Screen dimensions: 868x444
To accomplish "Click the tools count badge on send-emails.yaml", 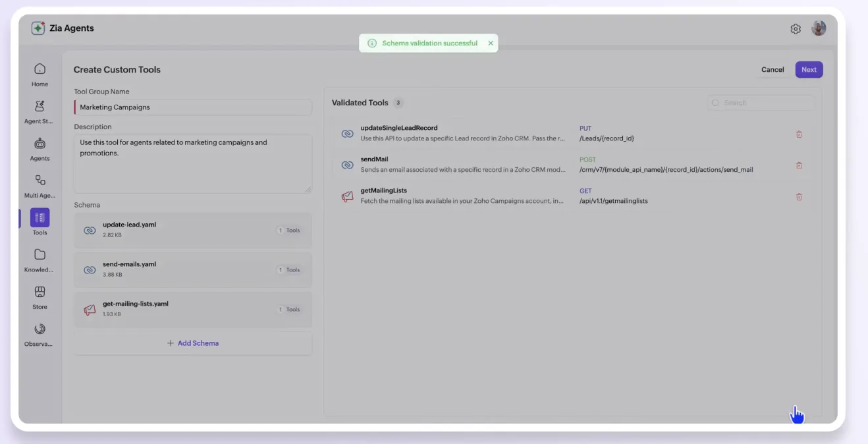I will point(289,270).
